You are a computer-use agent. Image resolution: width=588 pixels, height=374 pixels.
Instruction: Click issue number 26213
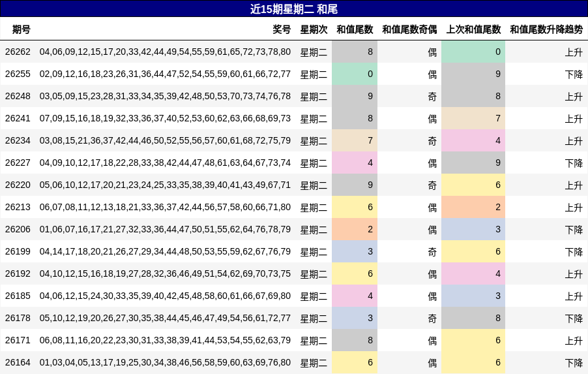[18, 207]
